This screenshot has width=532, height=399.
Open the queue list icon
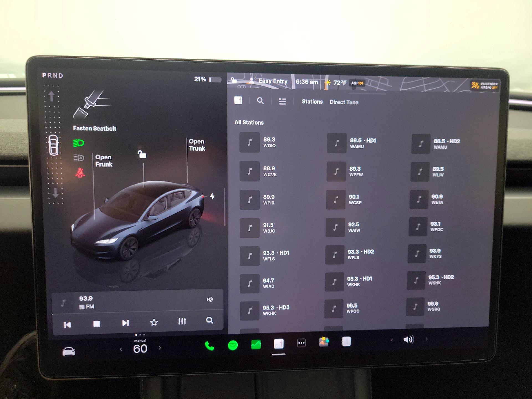282,101
